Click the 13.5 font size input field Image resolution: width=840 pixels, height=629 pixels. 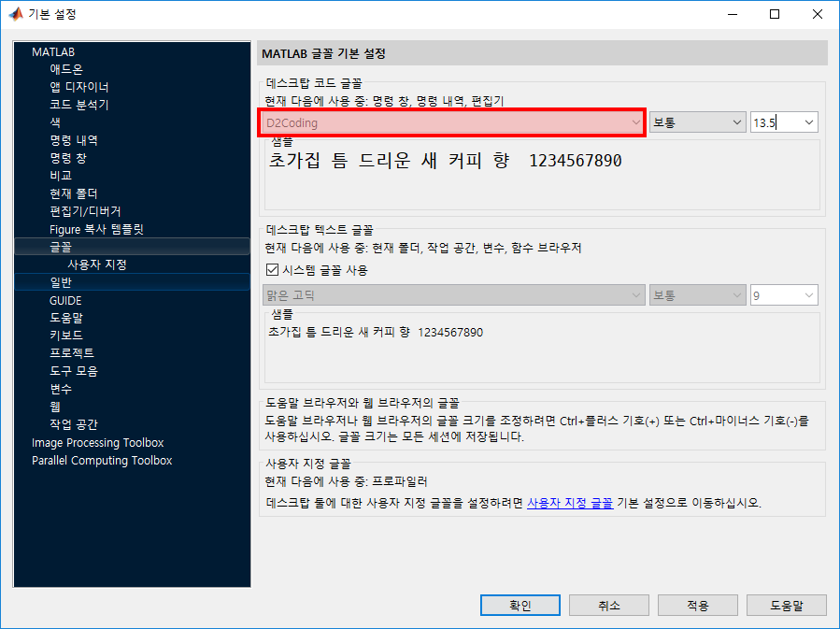776,122
